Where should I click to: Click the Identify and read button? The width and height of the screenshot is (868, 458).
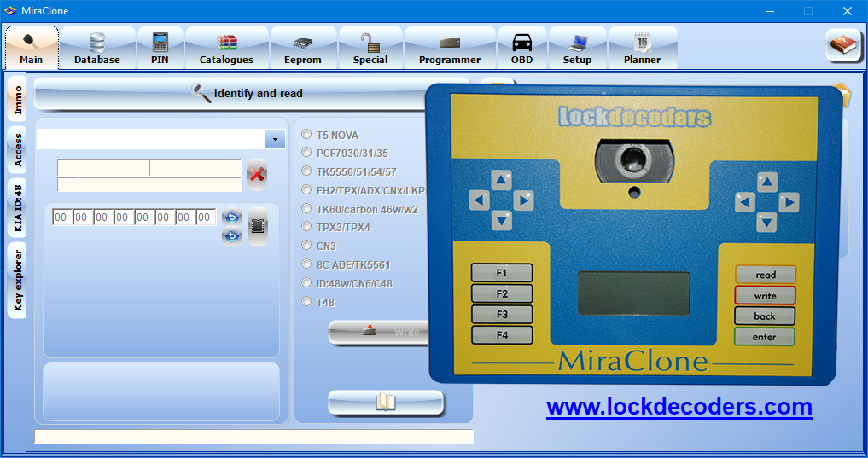252,94
